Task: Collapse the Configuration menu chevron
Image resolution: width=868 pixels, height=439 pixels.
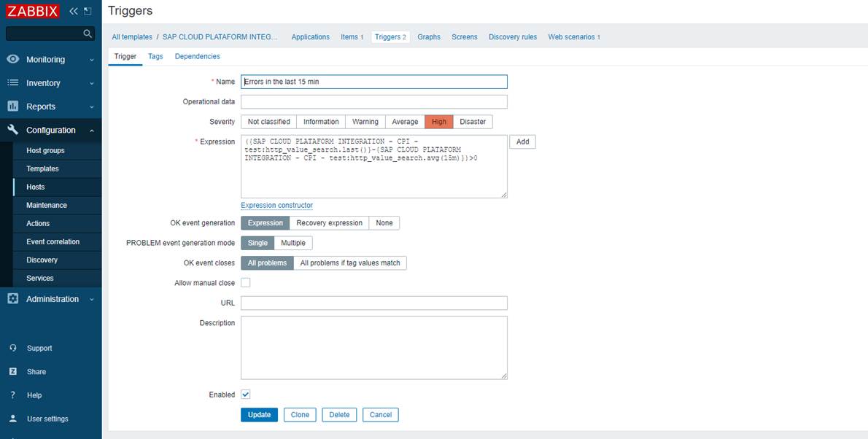Action: [x=92, y=131]
